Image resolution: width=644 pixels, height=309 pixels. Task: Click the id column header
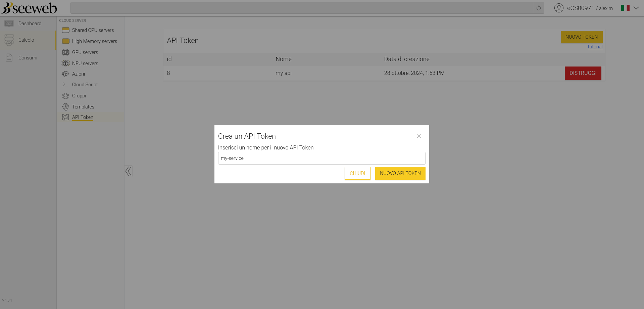coord(169,59)
